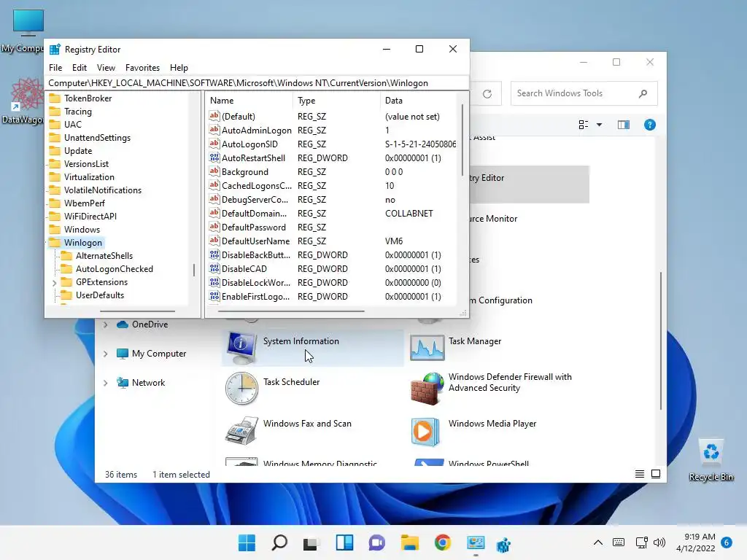
Task: Select OneDrive in navigation pane
Action: [x=150, y=324]
